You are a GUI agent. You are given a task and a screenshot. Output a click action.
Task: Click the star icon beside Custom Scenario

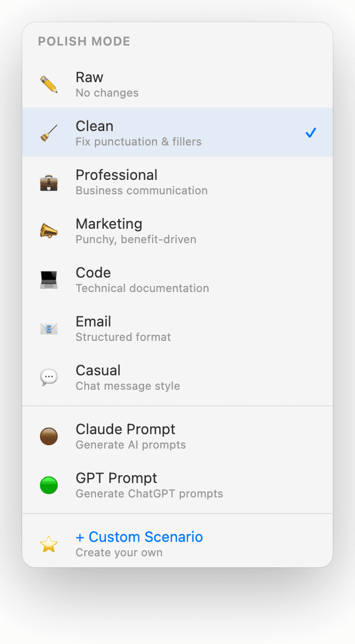(x=49, y=544)
